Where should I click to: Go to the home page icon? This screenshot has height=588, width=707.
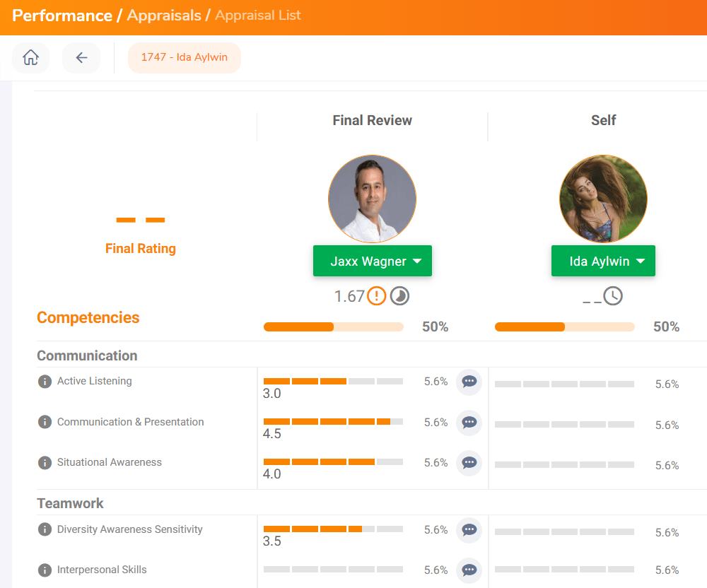[x=30, y=58]
